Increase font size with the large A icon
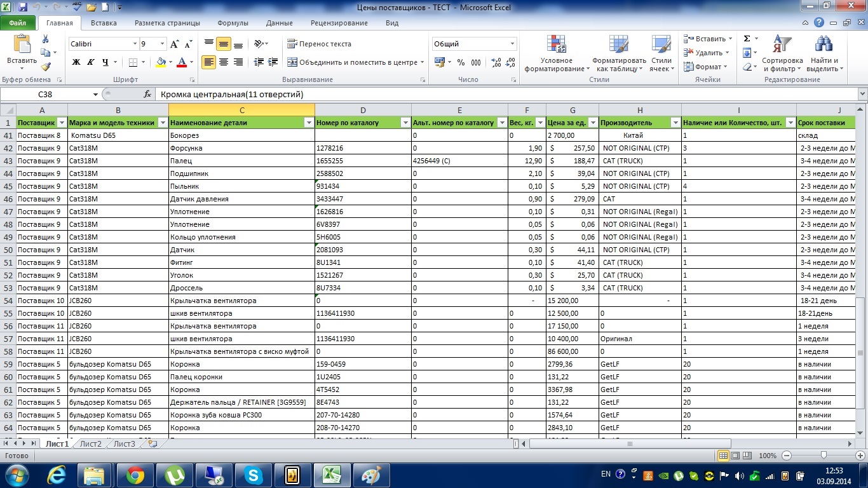The width and height of the screenshot is (868, 488). tap(174, 44)
